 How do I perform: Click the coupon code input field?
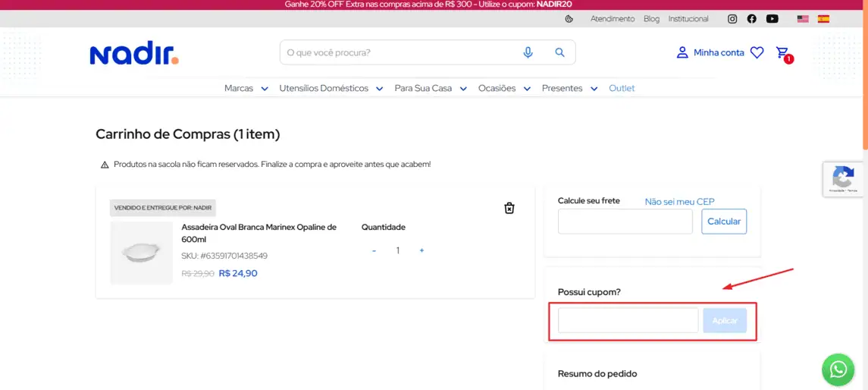pos(628,320)
